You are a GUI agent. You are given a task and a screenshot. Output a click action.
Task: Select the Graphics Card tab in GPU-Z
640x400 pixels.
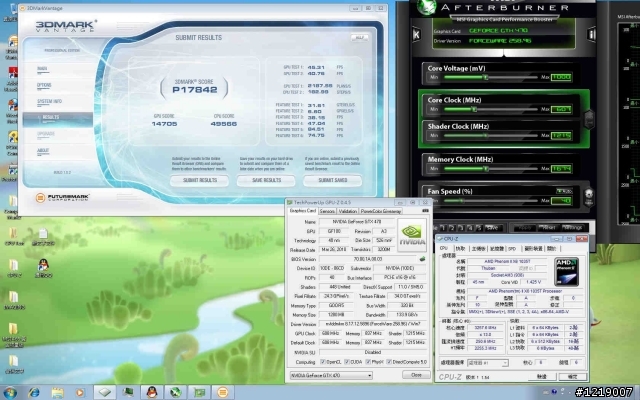302,211
